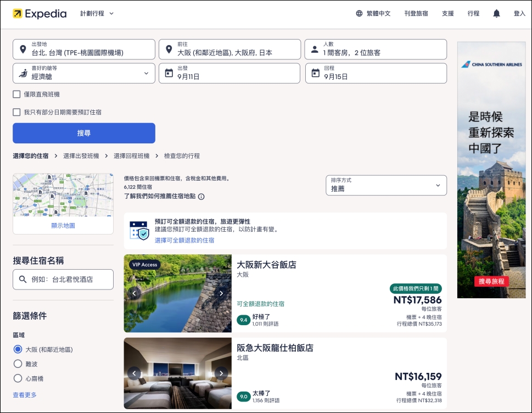
Task: Click the 大阪新大谷飯店 moat photo
Action: [x=177, y=293]
